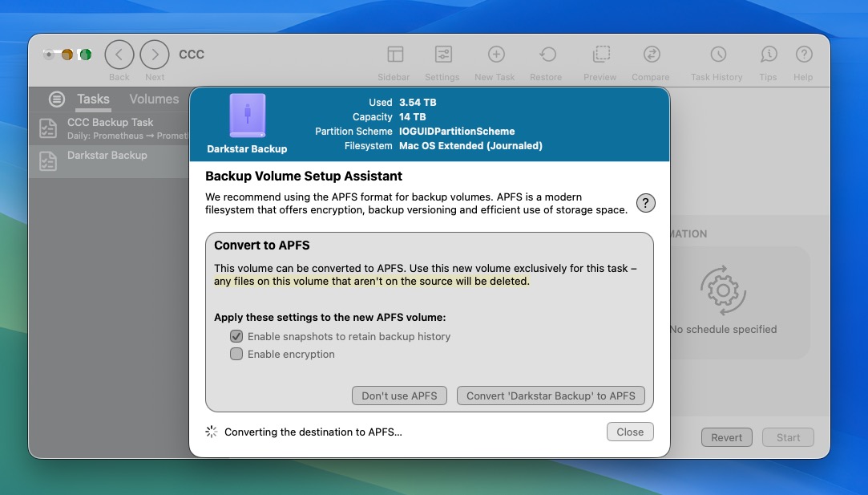Screen dimensions: 868x495
Task: Toggle the Enable encryption checkbox
Action: click(236, 355)
